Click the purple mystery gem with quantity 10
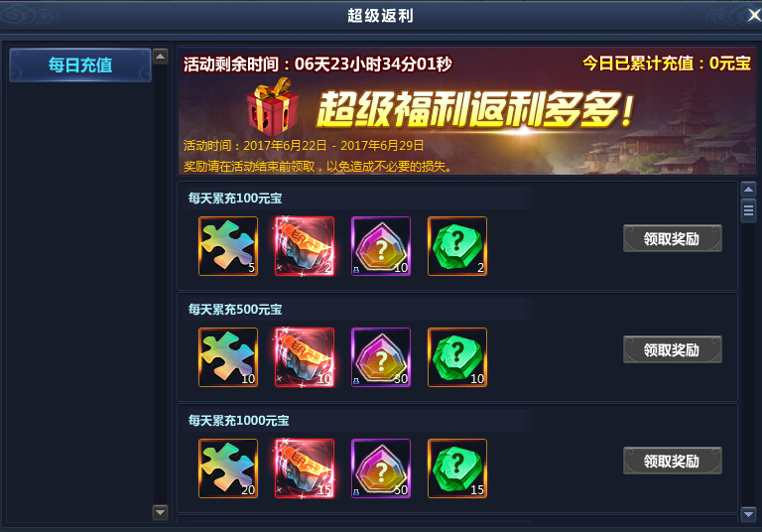The image size is (762, 532). coord(381,246)
